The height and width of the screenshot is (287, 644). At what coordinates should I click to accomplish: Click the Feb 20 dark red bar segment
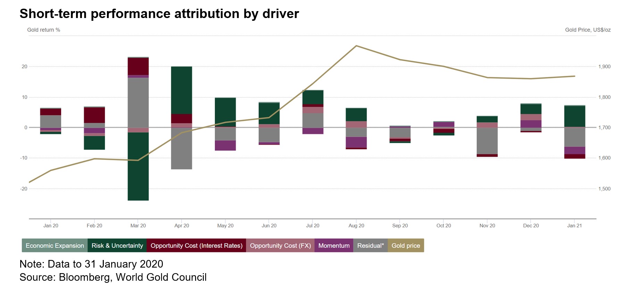(94, 115)
